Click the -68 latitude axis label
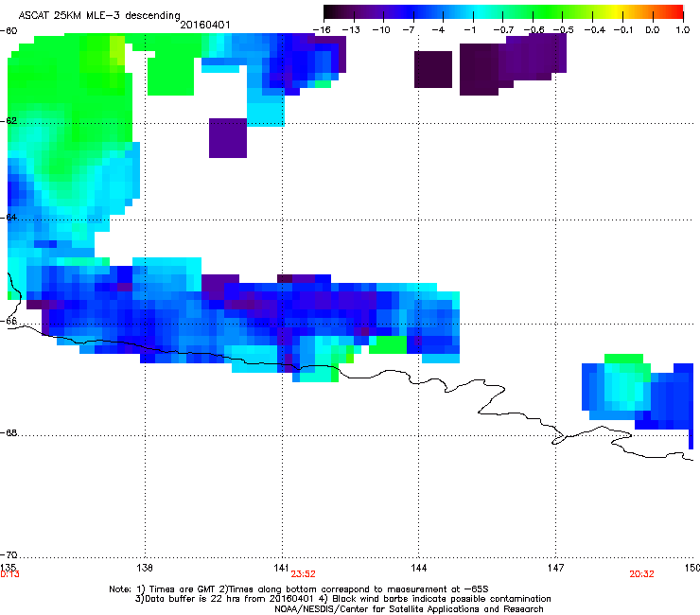Viewport: 700px width, 615px height. (x=9, y=433)
